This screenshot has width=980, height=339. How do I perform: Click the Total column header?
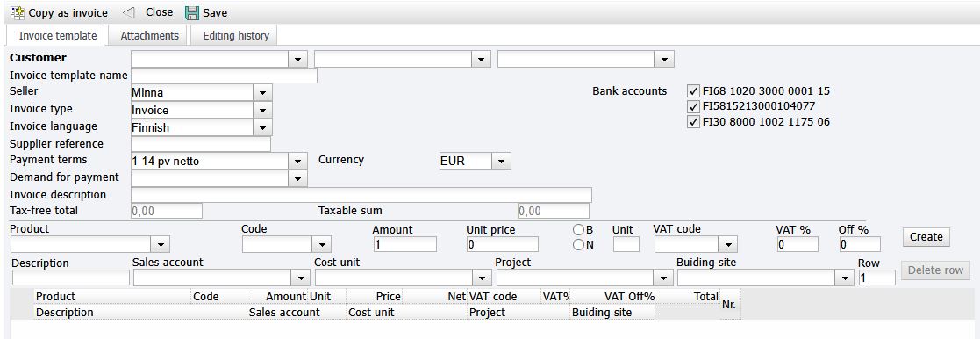[x=688, y=297]
